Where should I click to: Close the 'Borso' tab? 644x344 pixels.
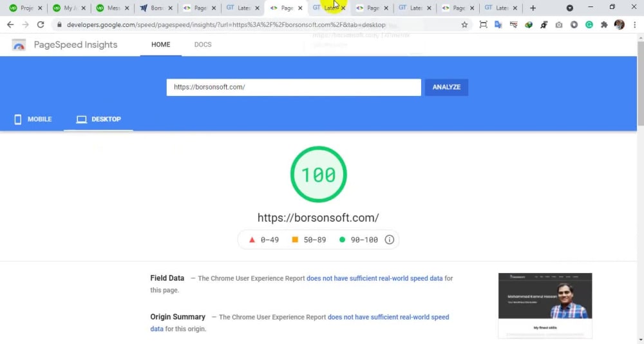click(170, 8)
